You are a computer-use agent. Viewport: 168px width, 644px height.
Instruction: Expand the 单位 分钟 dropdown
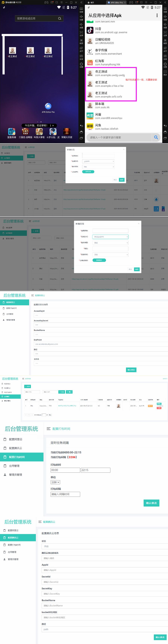pos(55,482)
